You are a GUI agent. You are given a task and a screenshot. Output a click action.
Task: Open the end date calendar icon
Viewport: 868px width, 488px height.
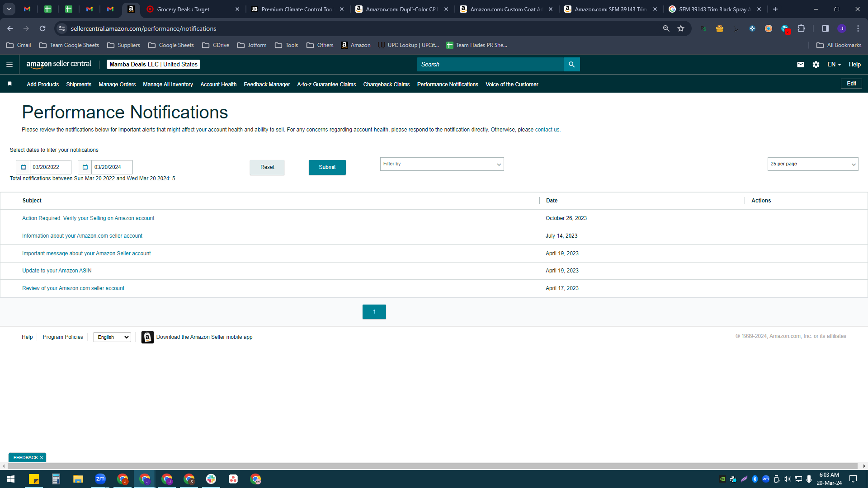(x=85, y=167)
